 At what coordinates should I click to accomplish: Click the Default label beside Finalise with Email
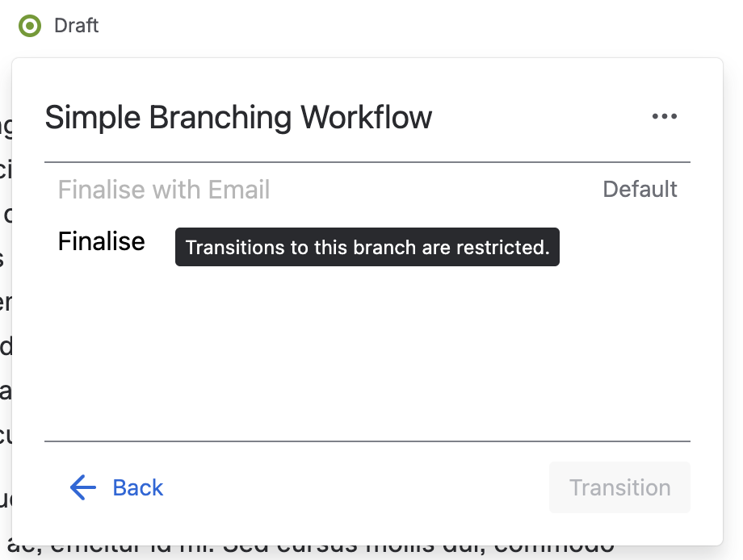[x=640, y=190]
